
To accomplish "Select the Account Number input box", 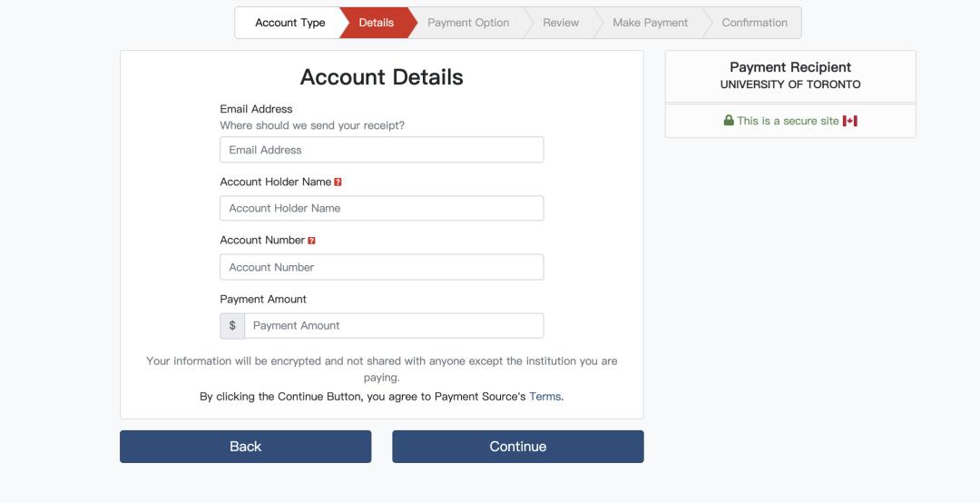I will click(381, 267).
